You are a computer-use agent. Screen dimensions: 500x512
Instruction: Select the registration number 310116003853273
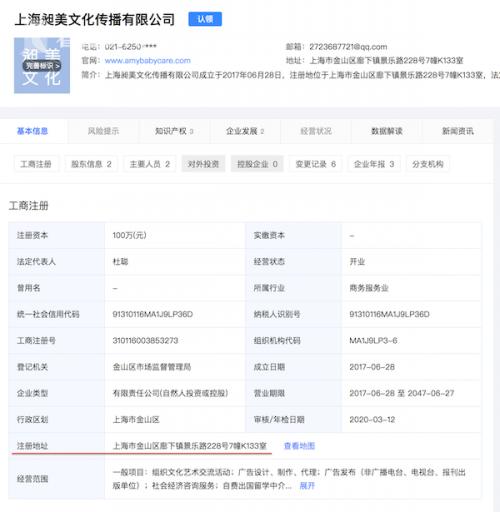click(145, 341)
